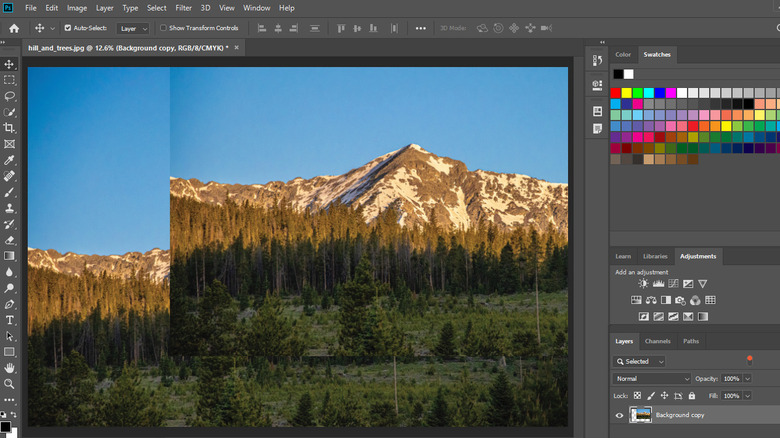Image resolution: width=780 pixels, height=438 pixels.
Task: Select the Move tool in the toolbar
Action: pos(10,64)
